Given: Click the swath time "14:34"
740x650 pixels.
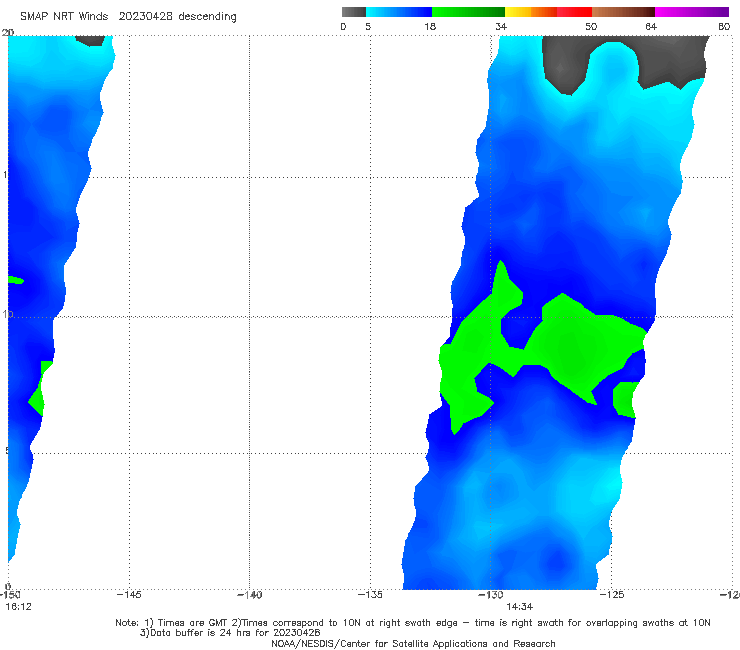Looking at the screenshot, I should click(x=520, y=607).
